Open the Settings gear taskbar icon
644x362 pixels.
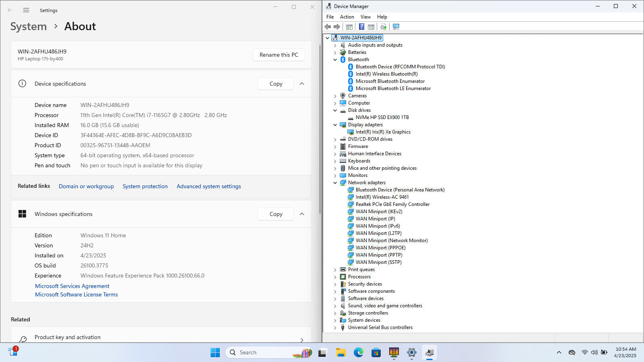click(x=411, y=353)
